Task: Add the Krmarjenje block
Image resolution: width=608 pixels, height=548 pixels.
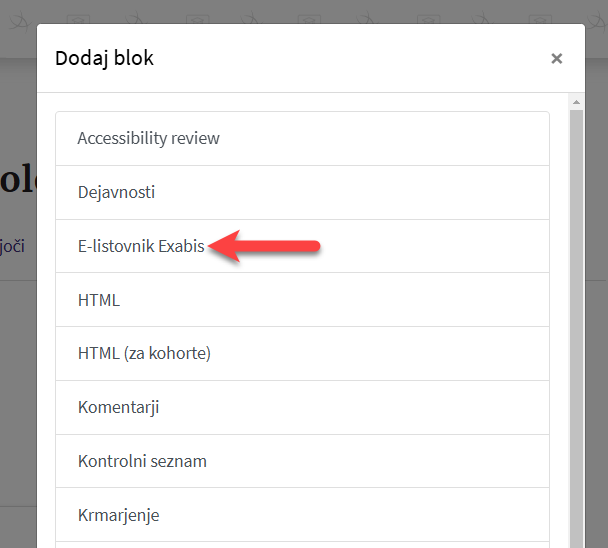Action: 302,515
